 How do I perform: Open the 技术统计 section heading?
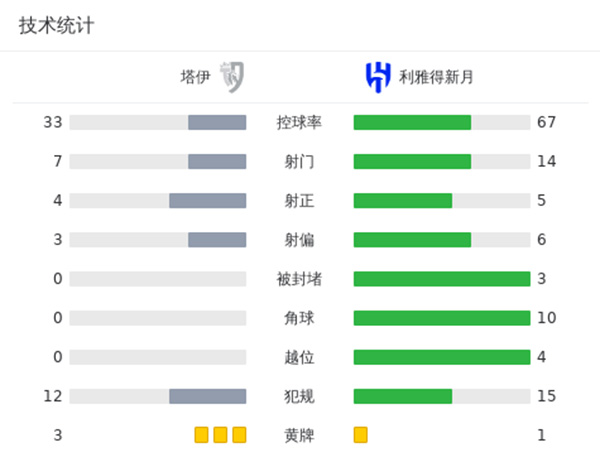[56, 26]
